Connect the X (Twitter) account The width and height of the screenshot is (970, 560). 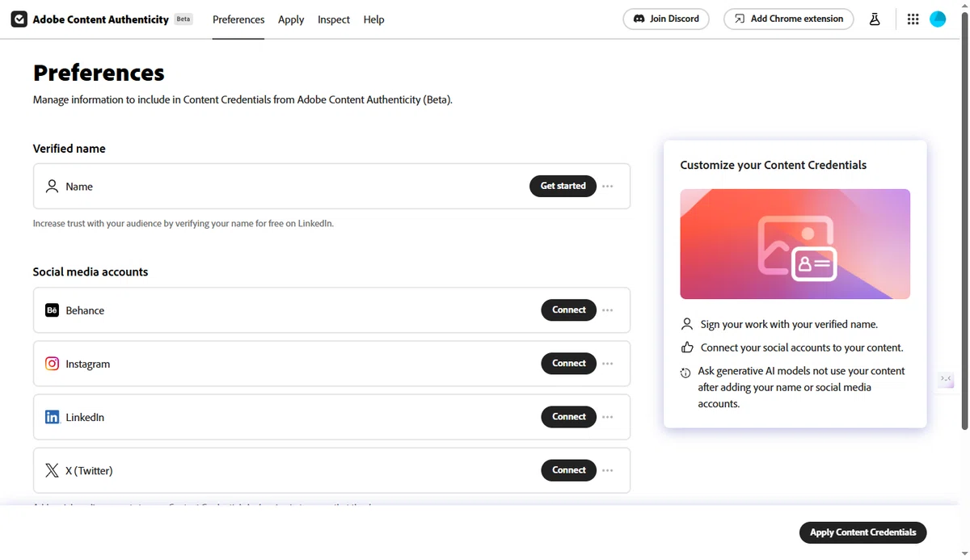(x=569, y=470)
